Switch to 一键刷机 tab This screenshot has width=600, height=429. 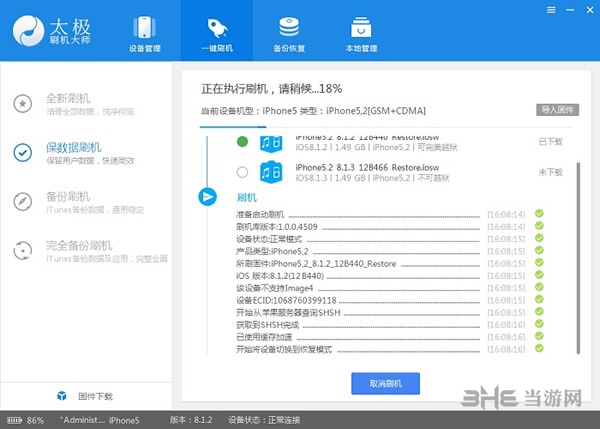[x=217, y=31]
